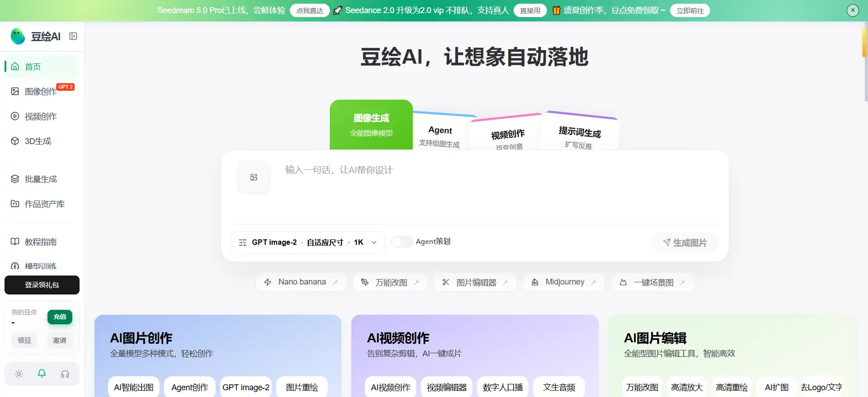This screenshot has height=397, width=868.
Task: Click the sliders icon before GPT image-2
Action: tap(243, 243)
